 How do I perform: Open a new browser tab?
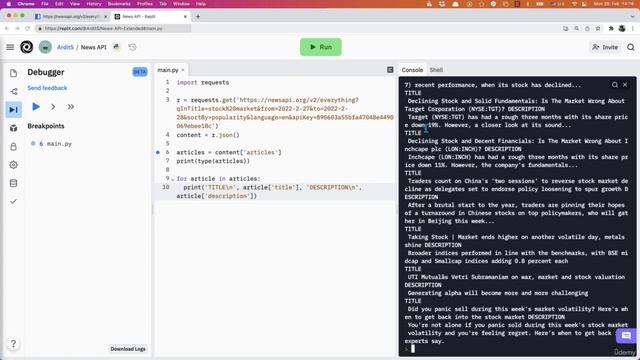point(198,17)
